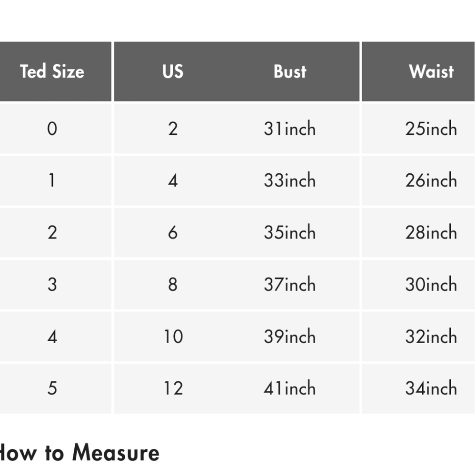Select the 37inch bust value
Image resolution: width=476 pixels, height=476 pixels.
(290, 284)
